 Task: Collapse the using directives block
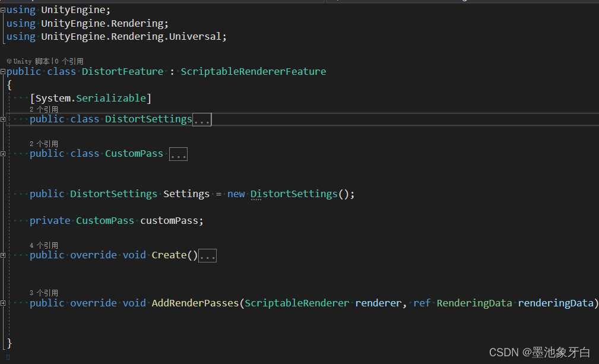coord(3,10)
